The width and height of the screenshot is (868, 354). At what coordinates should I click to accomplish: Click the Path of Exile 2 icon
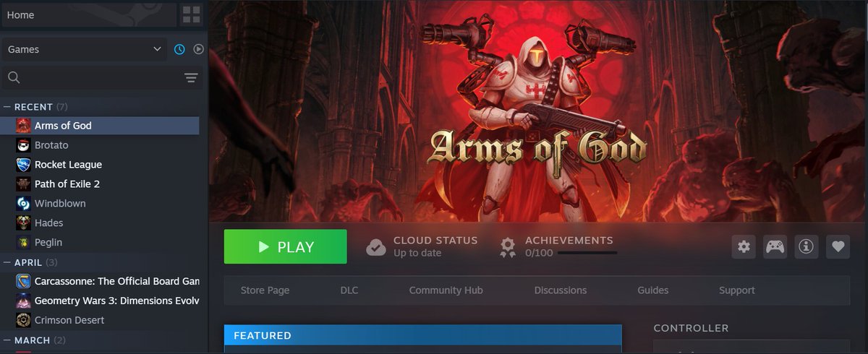click(22, 184)
